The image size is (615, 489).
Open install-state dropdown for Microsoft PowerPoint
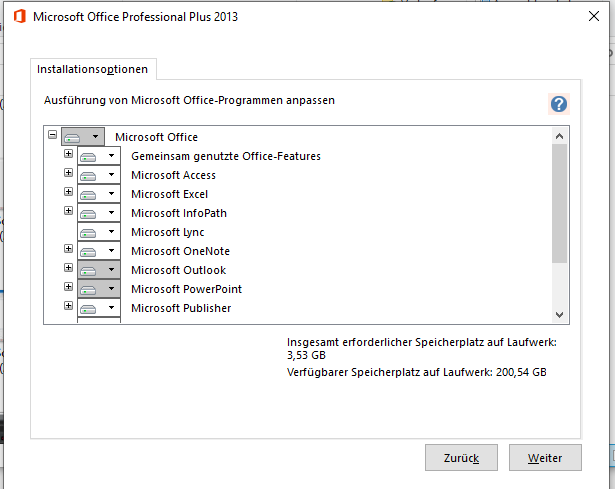(x=99, y=289)
